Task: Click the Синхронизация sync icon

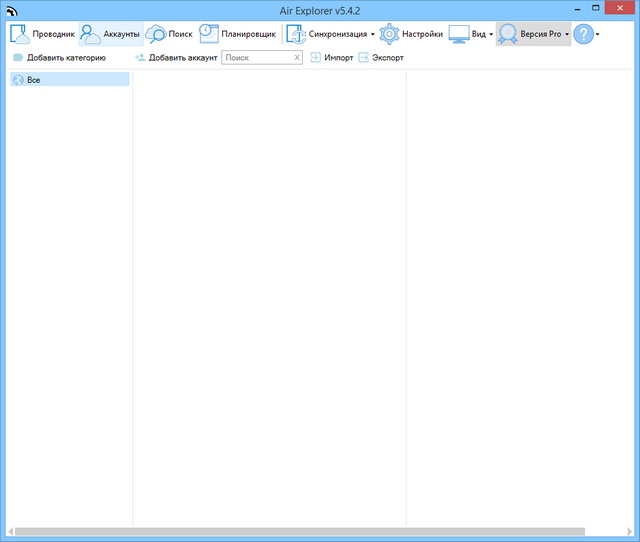Action: point(296,34)
